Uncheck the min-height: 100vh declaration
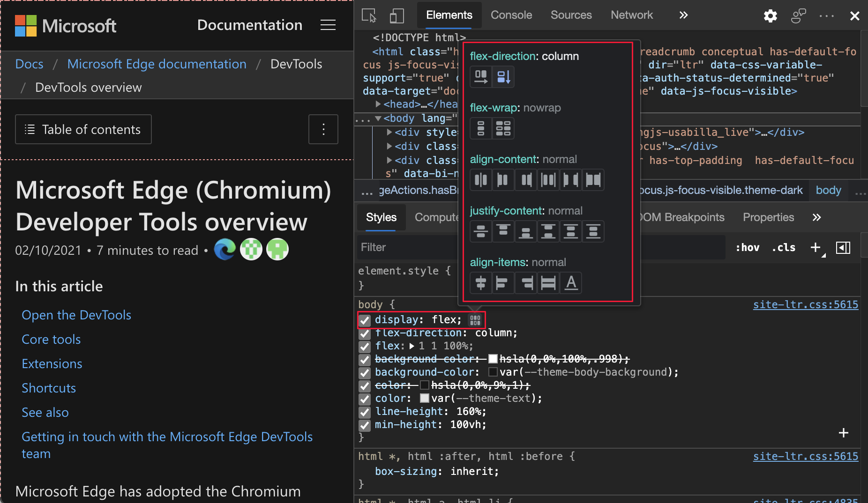Image resolution: width=868 pixels, height=503 pixels. click(x=365, y=425)
